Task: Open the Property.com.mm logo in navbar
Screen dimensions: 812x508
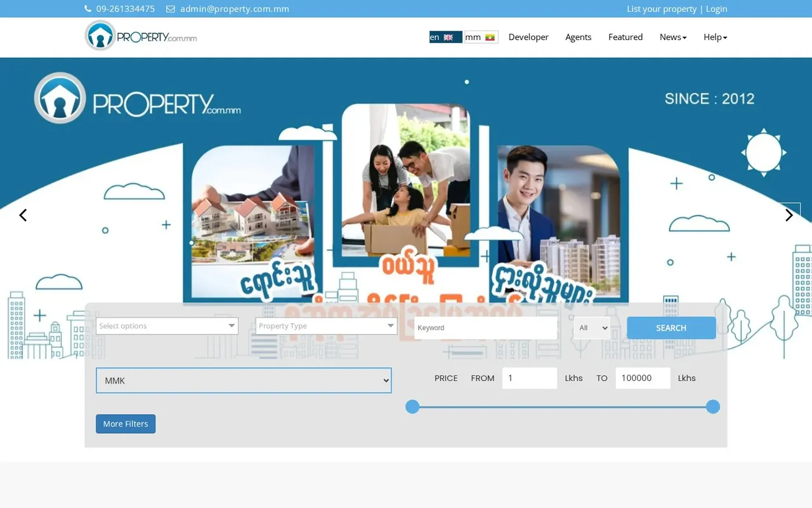Action: coord(141,36)
